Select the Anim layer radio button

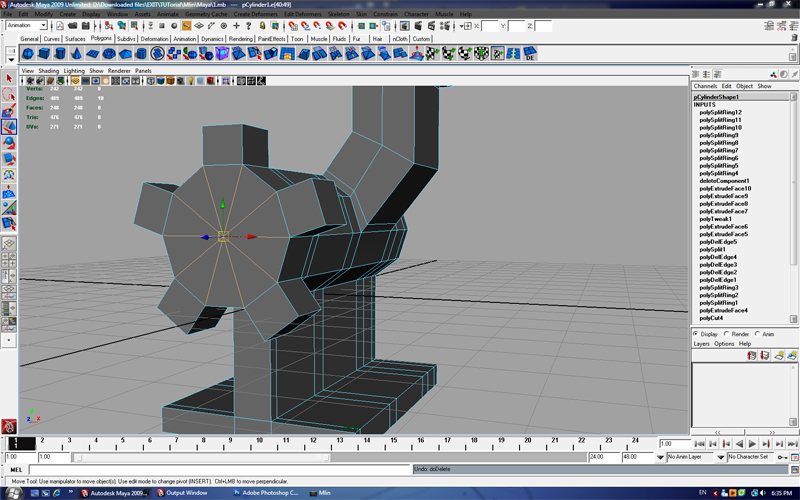(x=758, y=334)
